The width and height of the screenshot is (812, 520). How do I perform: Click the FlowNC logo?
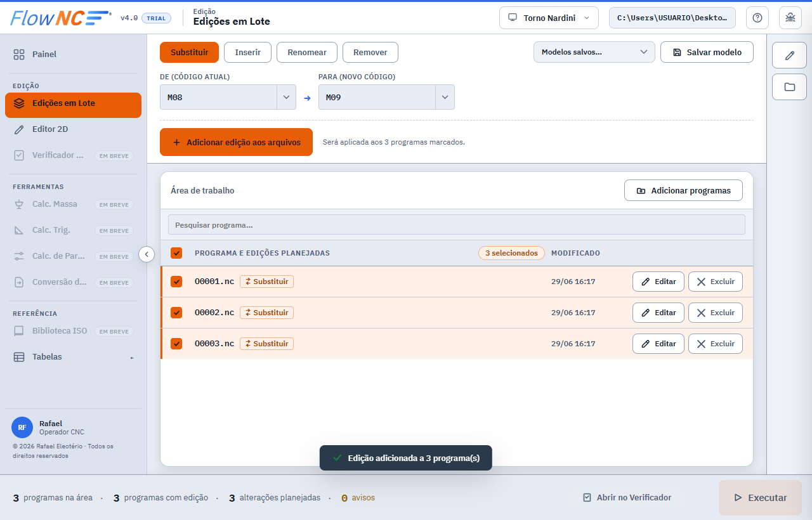[61, 18]
